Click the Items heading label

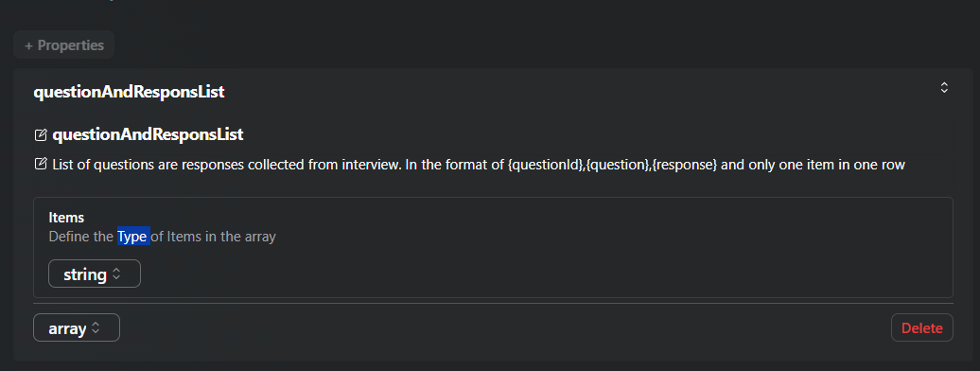pos(66,217)
